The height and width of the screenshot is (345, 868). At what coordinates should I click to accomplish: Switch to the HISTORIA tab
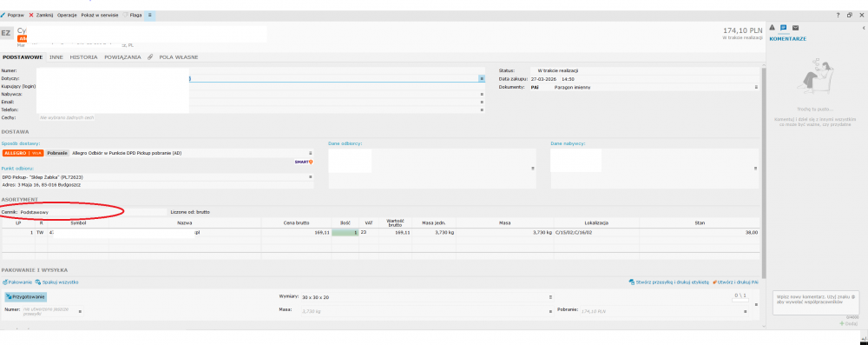pos(83,57)
